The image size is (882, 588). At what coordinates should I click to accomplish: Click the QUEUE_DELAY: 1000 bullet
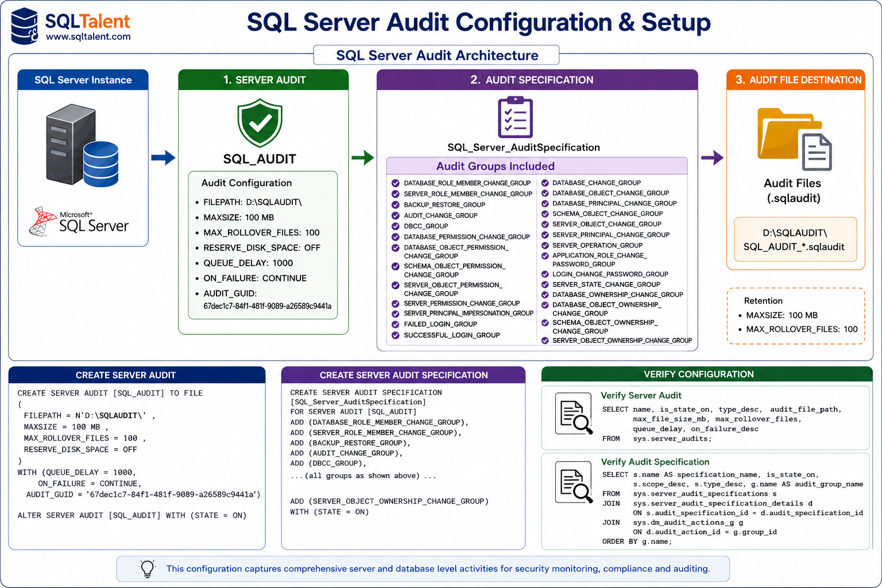[x=244, y=263]
